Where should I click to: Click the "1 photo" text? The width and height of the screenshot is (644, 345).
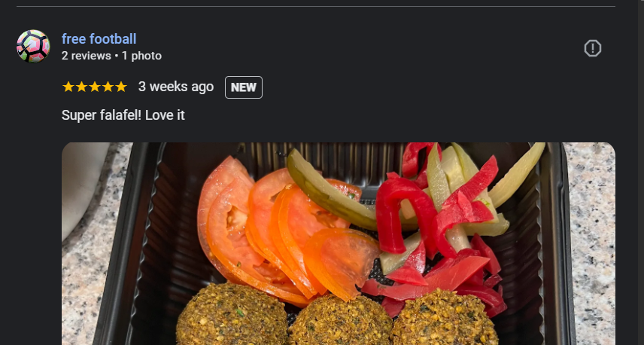coord(141,56)
